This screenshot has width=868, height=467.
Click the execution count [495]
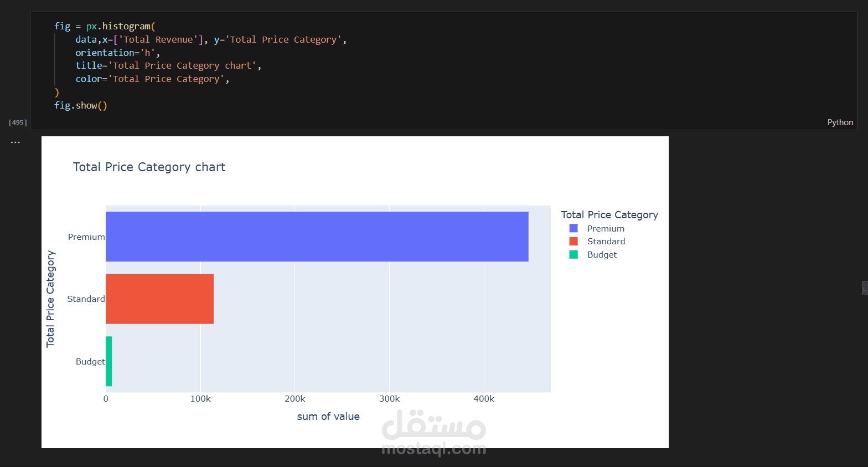point(18,122)
